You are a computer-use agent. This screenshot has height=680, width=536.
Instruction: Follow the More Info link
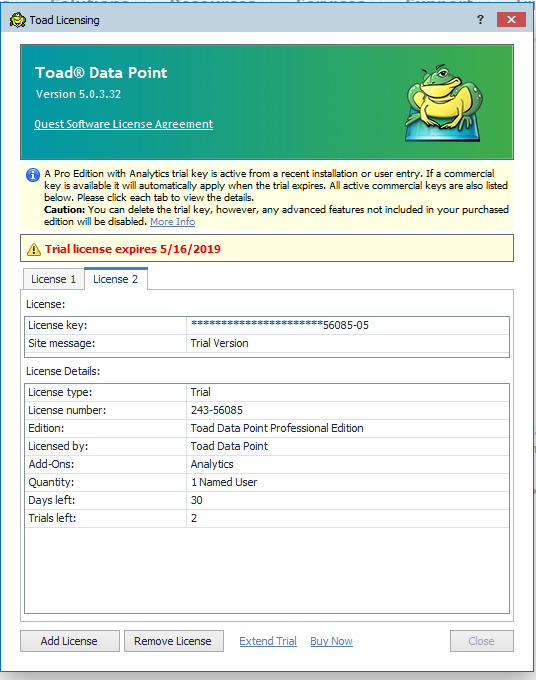pos(173,222)
